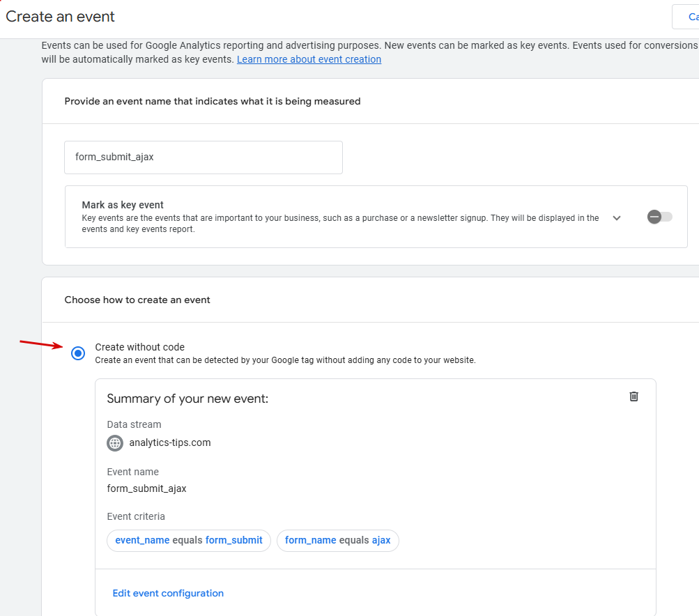
Task: Click the analytics-tips.com data stream name
Action: click(x=170, y=442)
